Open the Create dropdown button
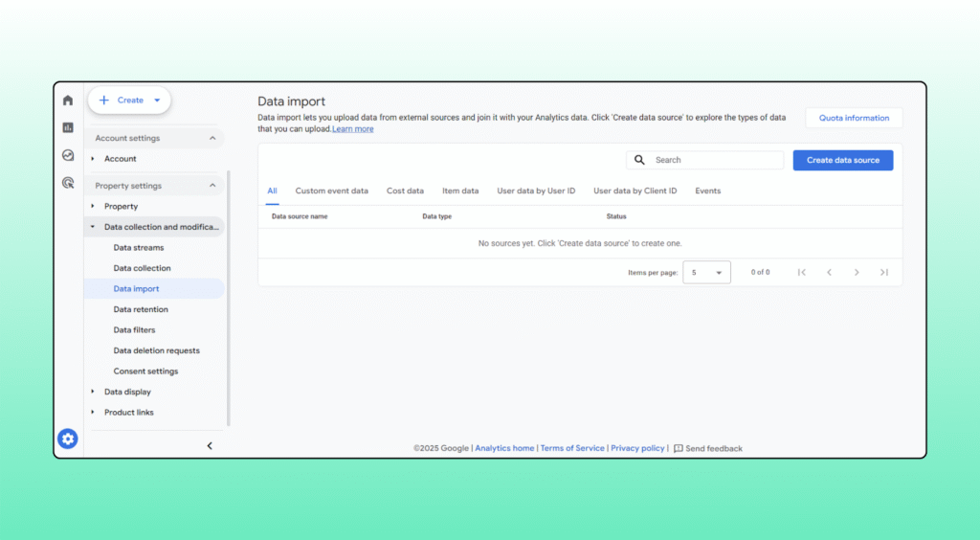 pyautogui.click(x=129, y=101)
